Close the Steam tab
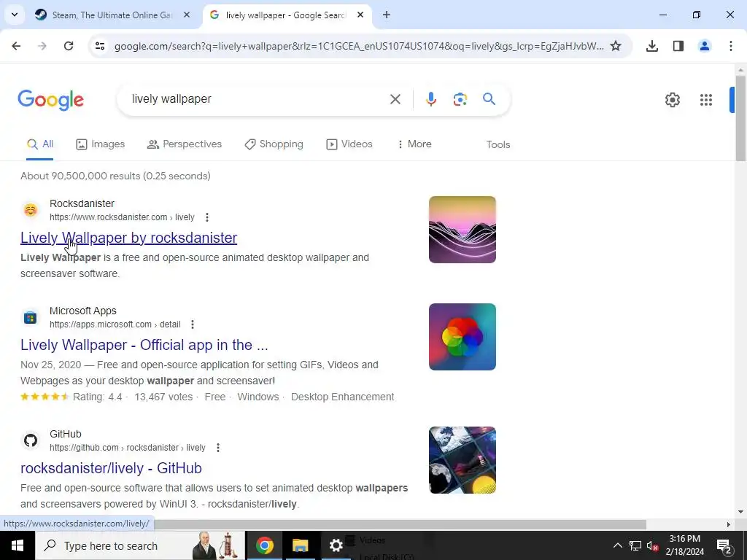Viewport: 747px width, 560px height. pyautogui.click(x=187, y=15)
